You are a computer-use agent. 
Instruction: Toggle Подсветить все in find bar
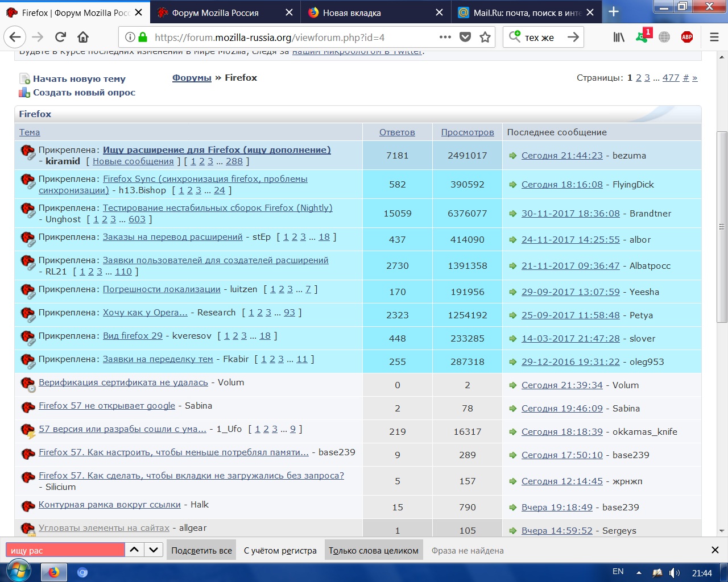[x=201, y=550]
